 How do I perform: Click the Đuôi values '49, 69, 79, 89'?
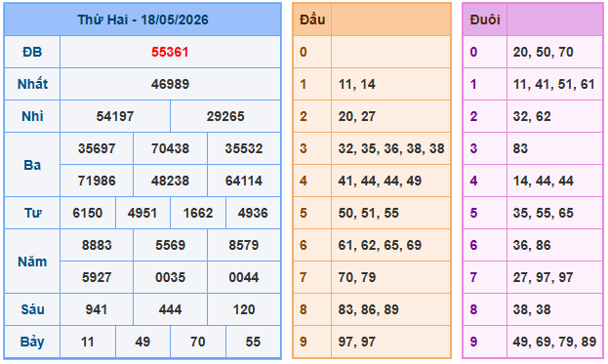554,342
